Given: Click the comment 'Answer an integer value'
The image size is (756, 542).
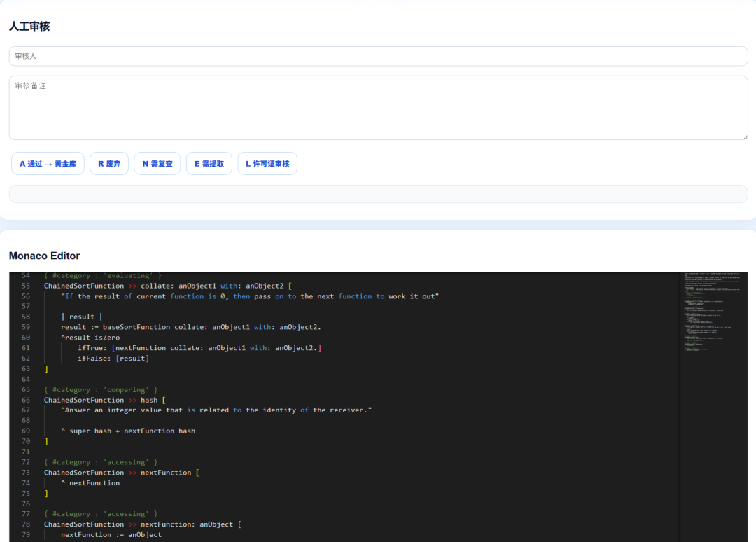Looking at the screenshot, I should pos(113,410).
